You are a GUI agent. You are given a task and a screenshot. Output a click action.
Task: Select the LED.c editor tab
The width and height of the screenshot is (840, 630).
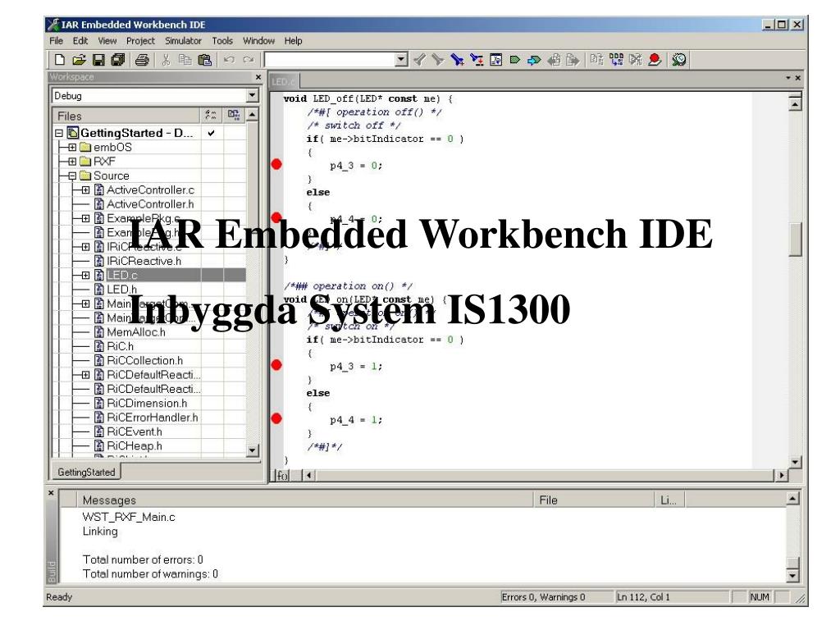(x=284, y=81)
